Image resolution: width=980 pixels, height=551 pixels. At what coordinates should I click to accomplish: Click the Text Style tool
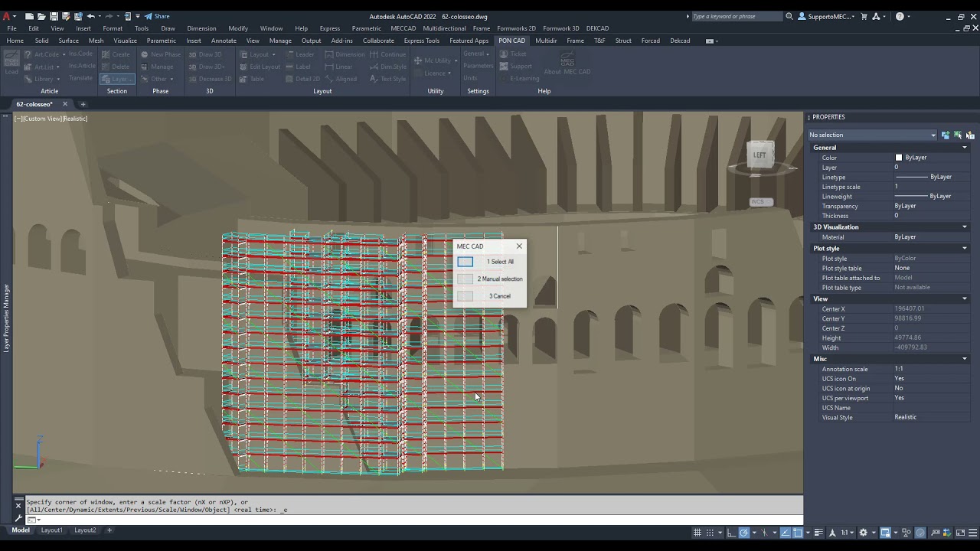(387, 79)
